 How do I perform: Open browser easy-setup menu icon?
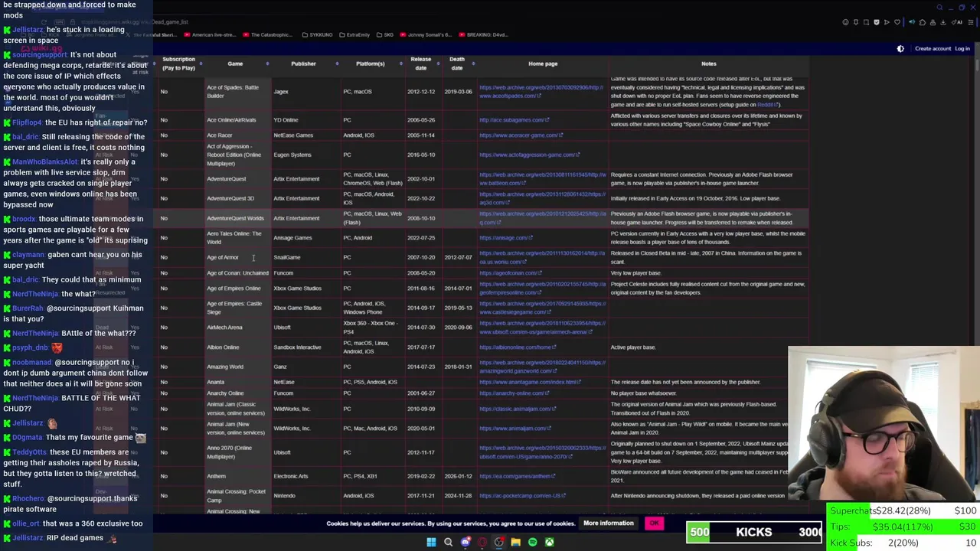[x=970, y=22]
